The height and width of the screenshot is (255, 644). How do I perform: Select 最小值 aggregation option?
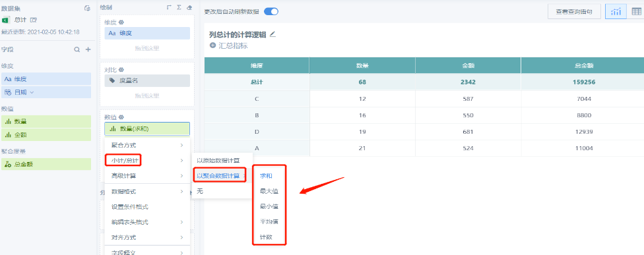(x=269, y=207)
